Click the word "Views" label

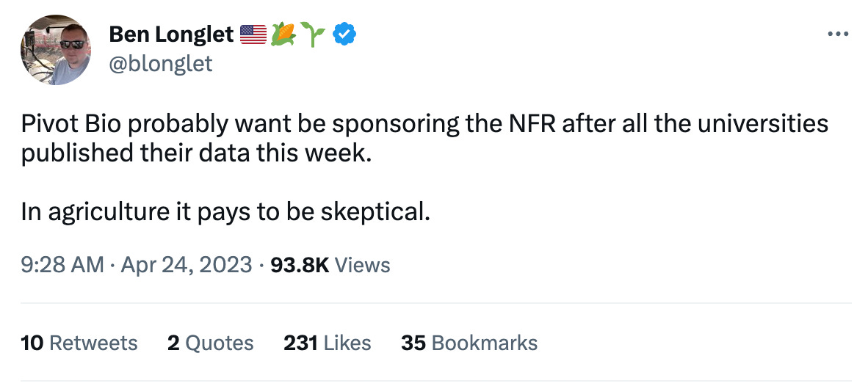pyautogui.click(x=362, y=264)
